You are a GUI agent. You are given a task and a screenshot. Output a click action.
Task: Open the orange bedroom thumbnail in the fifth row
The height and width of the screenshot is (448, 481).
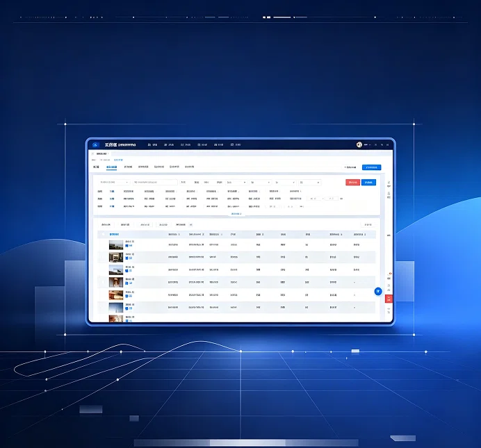pos(116,294)
